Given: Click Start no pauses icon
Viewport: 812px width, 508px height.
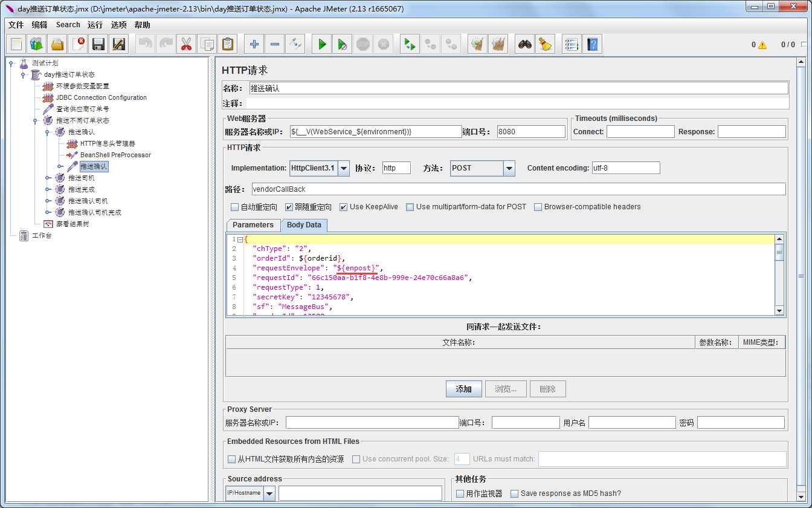Looking at the screenshot, I should (x=343, y=44).
